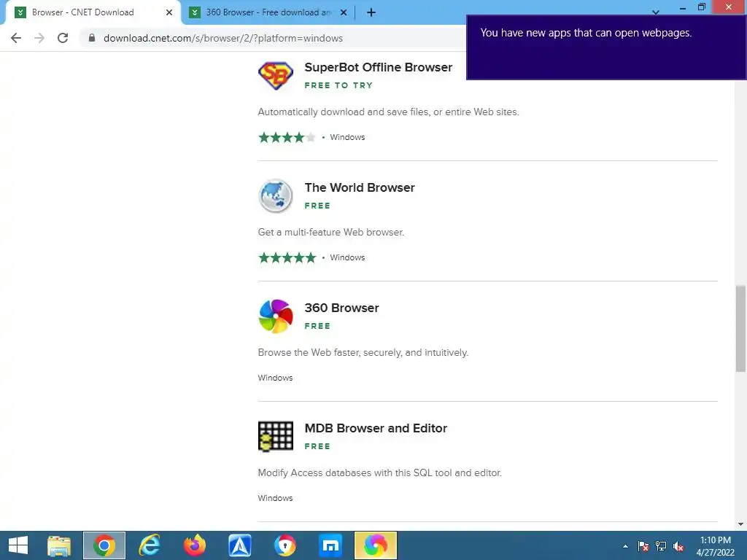Launch Internet Explorer from the taskbar
This screenshot has width=747, height=560.
[x=149, y=545]
